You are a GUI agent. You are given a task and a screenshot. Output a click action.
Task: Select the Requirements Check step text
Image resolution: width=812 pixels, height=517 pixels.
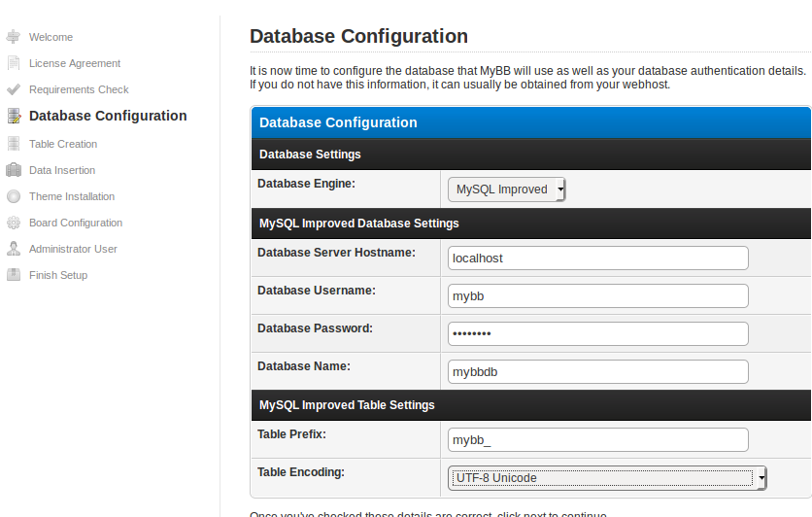tap(79, 89)
